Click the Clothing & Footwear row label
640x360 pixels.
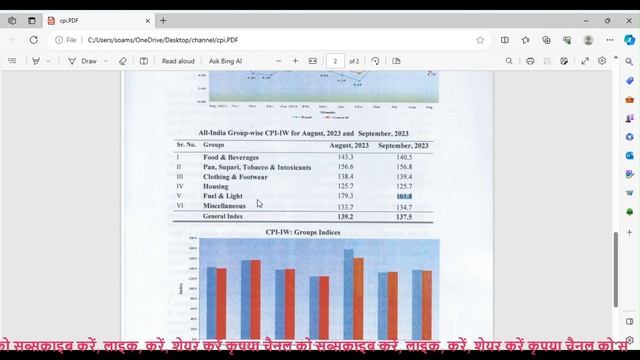235,177
